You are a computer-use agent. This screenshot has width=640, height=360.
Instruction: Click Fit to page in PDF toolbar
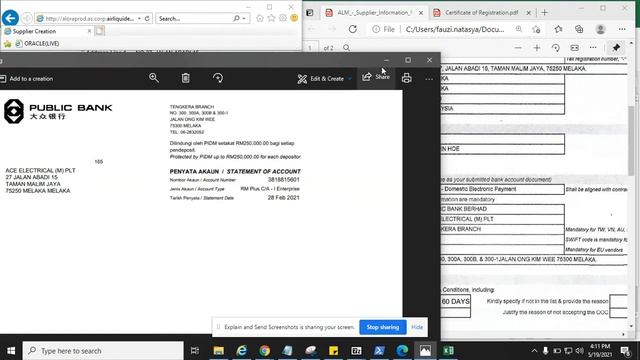pos(574,48)
